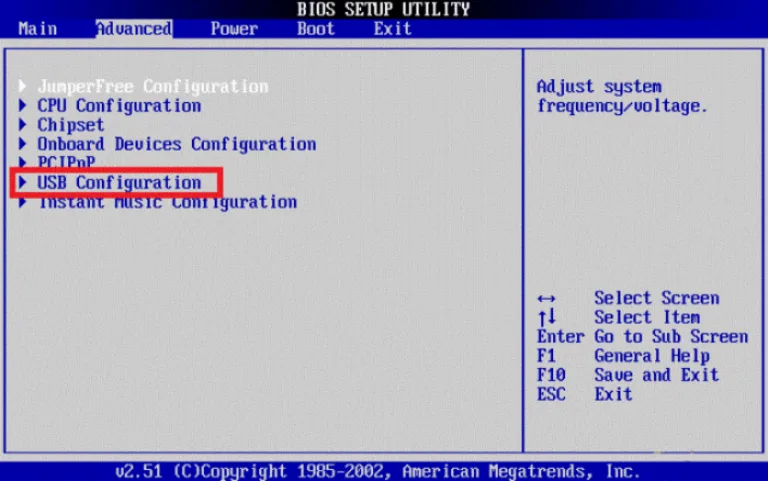Open the PCIPnP submenu

[x=66, y=162]
